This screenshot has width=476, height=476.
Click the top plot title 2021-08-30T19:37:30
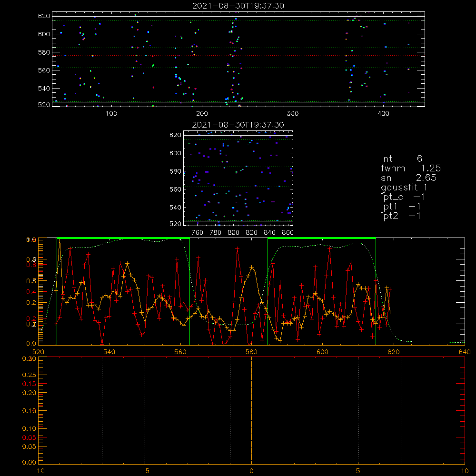[x=238, y=6]
